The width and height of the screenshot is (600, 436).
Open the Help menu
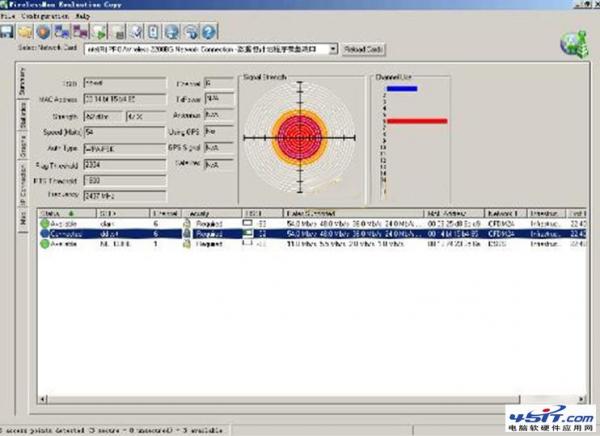[82, 16]
